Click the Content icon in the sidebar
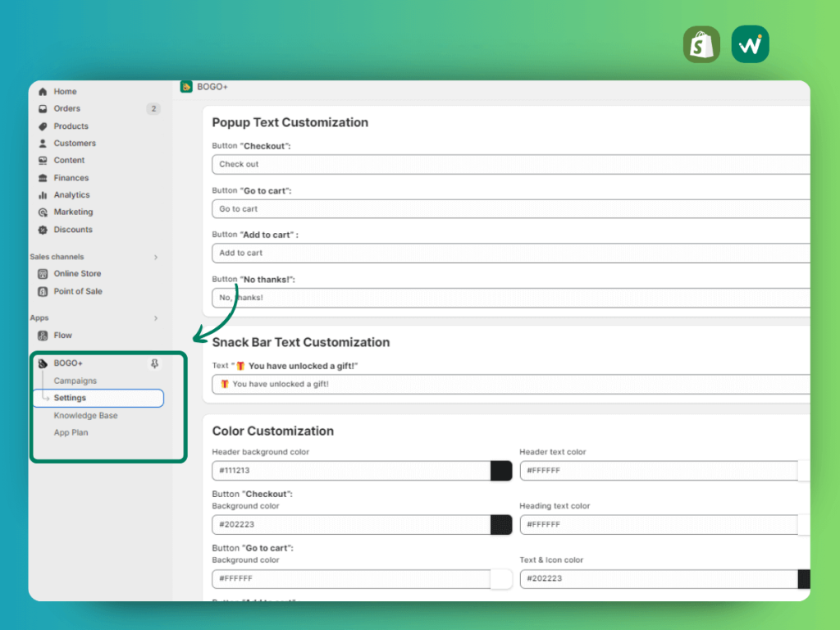Screen dimensions: 840x630 click(43, 161)
